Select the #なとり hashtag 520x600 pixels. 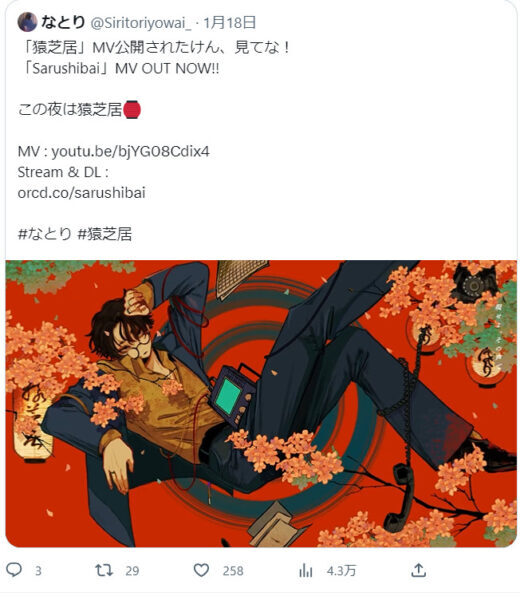[x=44, y=234]
